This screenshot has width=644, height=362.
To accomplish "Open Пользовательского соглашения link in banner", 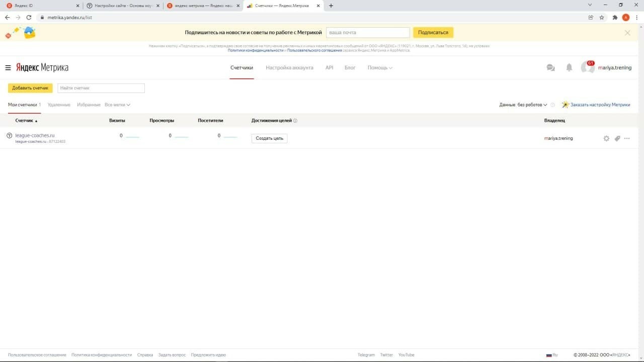I will 315,50.
